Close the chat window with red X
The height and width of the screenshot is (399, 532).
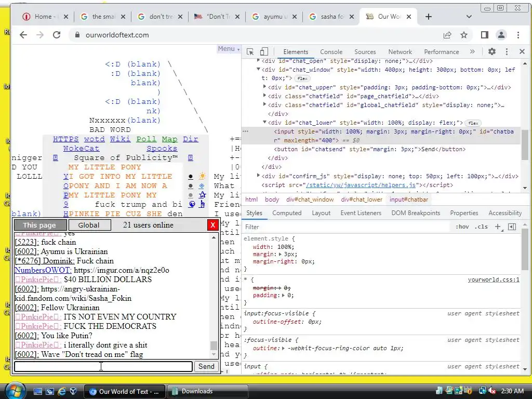pos(212,225)
